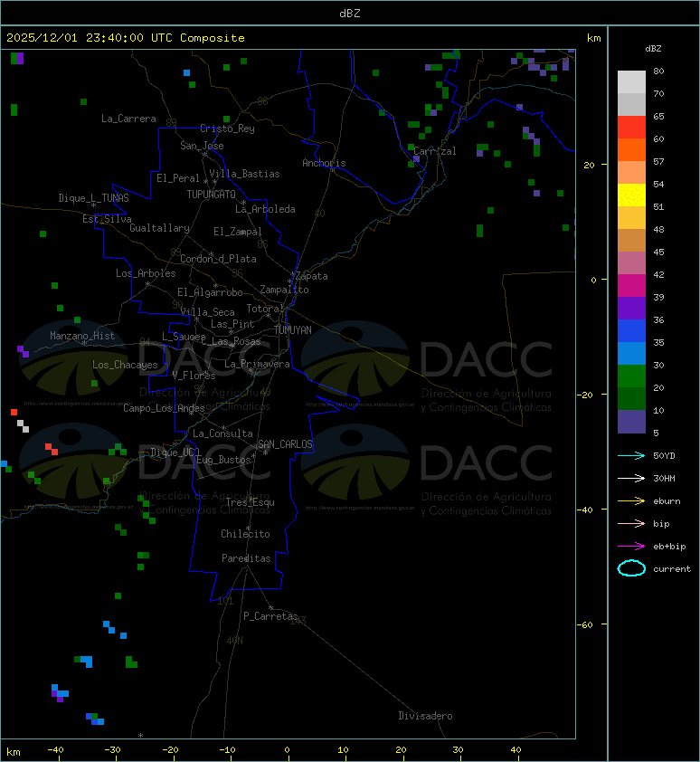Select the red 65 dBZ legend swatch
The image size is (700, 762).
[x=631, y=127]
